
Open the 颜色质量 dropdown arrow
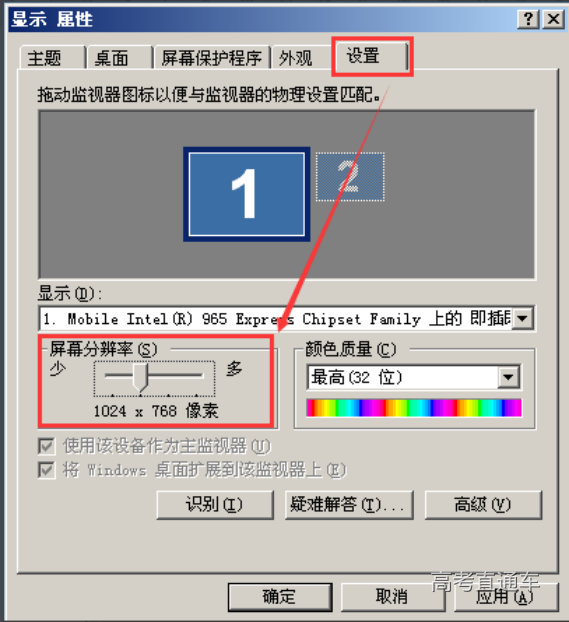[x=509, y=377]
